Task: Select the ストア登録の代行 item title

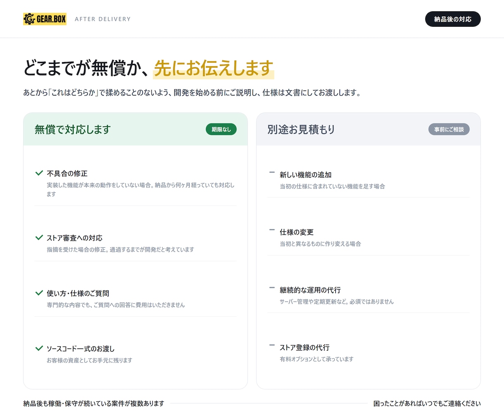Action: pos(304,348)
